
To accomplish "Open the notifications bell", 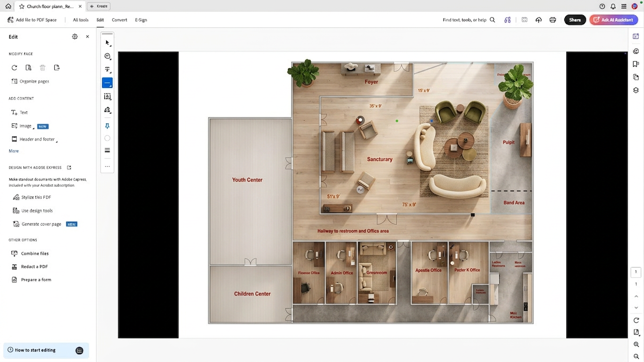I will 613,7.
